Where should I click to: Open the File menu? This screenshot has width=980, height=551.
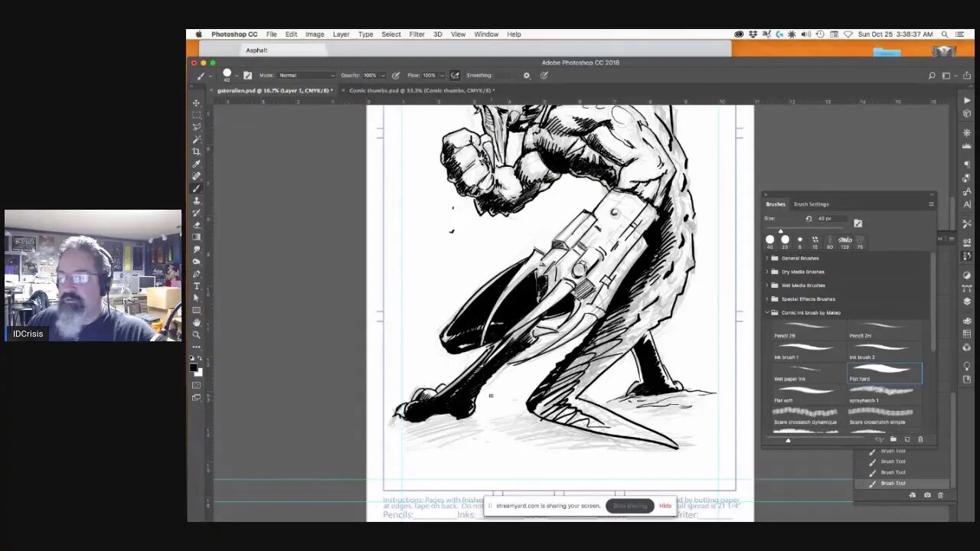271,34
